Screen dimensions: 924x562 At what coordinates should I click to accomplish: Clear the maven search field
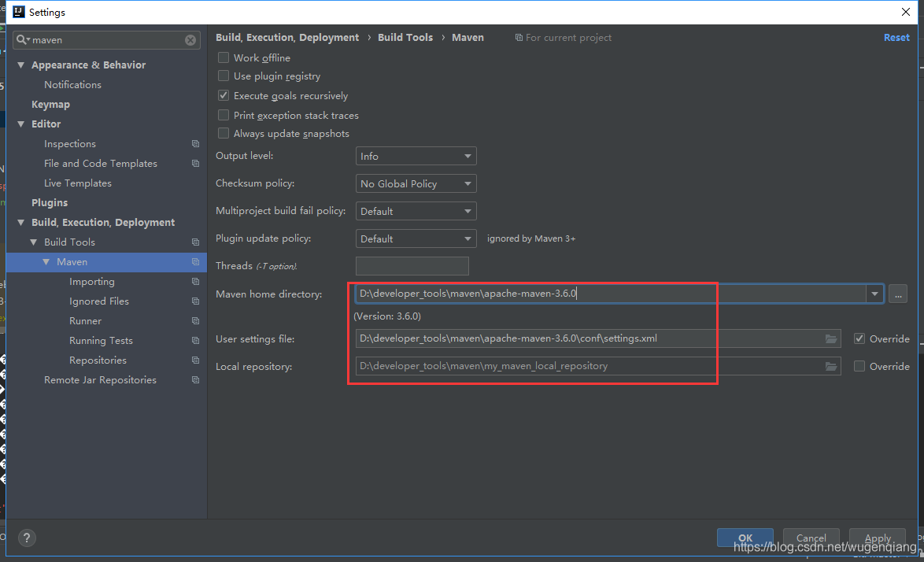click(190, 40)
